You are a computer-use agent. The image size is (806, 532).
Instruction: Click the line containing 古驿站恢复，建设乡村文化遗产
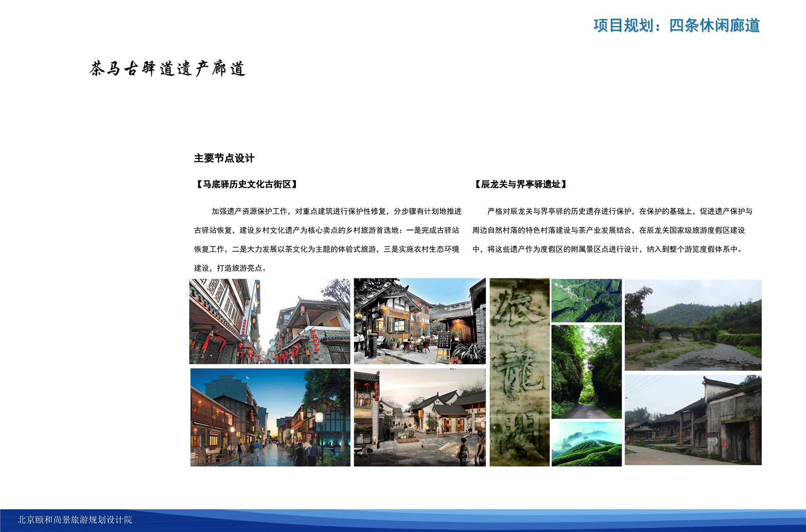pyautogui.click(x=327, y=230)
